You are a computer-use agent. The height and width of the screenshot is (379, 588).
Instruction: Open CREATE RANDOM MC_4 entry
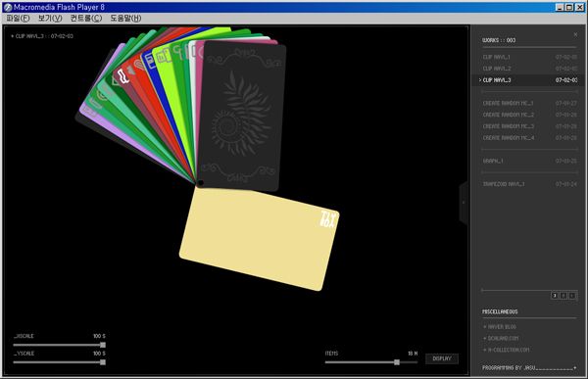click(529, 138)
